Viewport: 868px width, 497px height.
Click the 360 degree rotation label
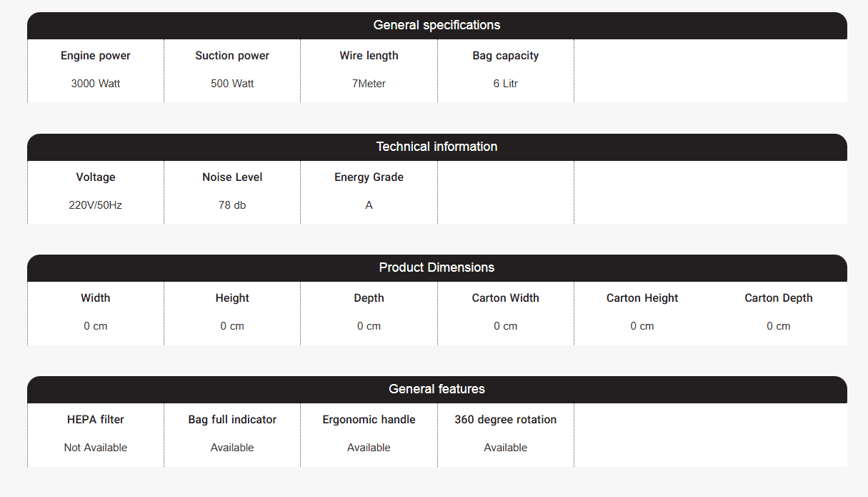point(506,420)
